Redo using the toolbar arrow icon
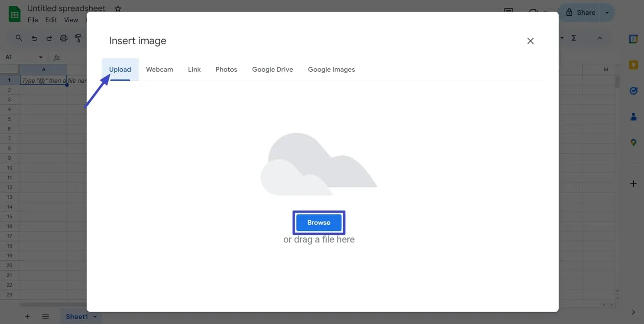 tap(49, 38)
